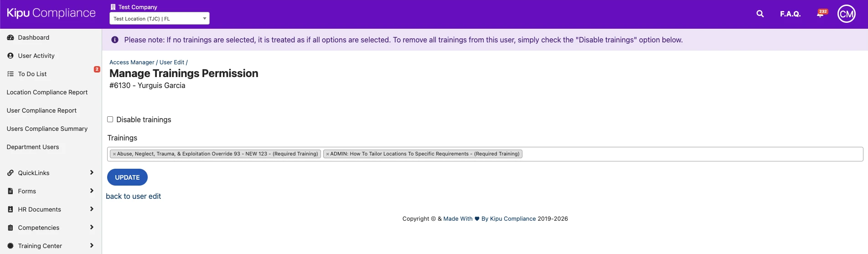The width and height of the screenshot is (868, 254).
Task: Expand the Forms sidebar submenu
Action: tap(92, 191)
